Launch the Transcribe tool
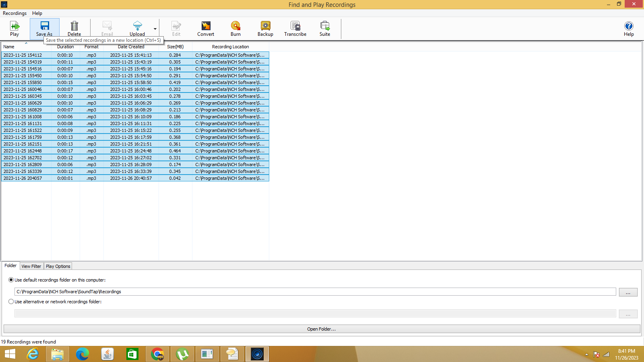 pyautogui.click(x=295, y=29)
